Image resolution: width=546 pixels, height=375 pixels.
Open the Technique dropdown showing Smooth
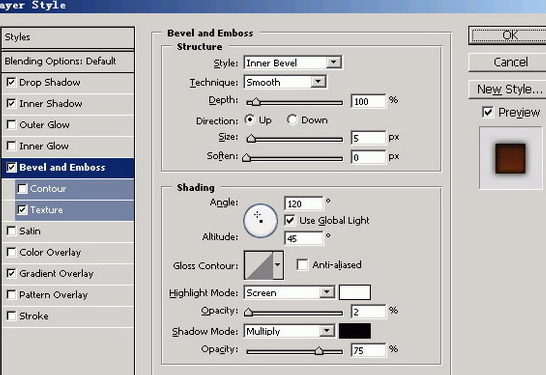285,82
